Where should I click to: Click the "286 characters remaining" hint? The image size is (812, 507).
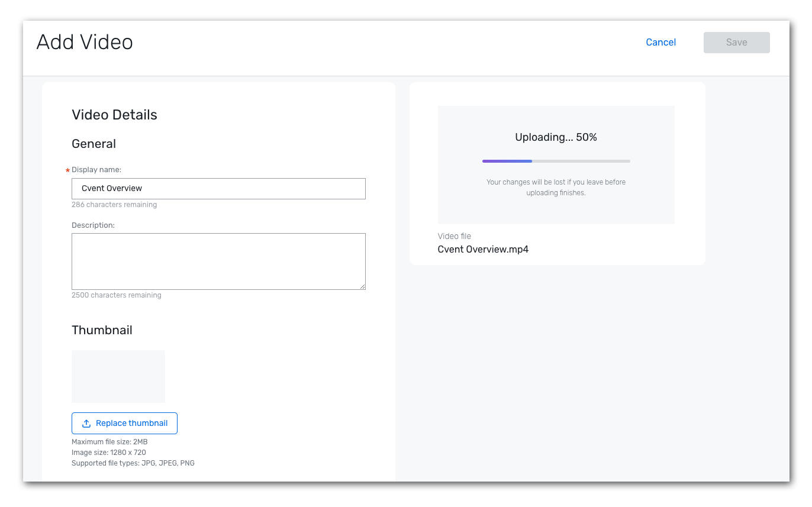tap(114, 205)
